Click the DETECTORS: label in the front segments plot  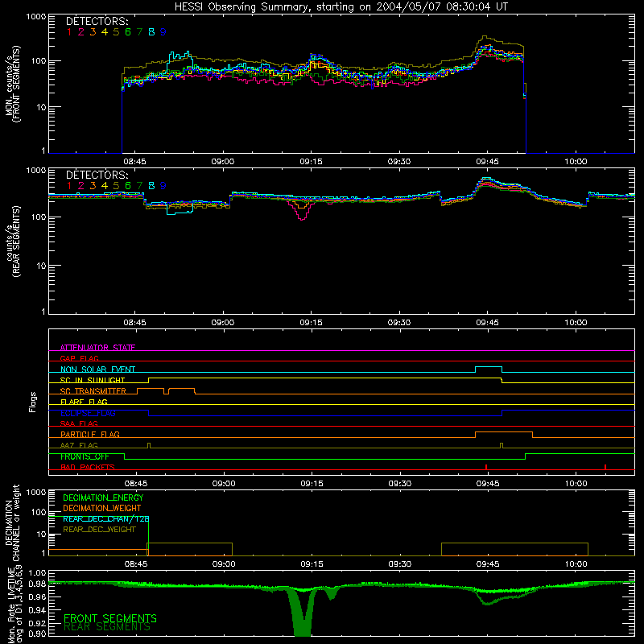point(97,21)
